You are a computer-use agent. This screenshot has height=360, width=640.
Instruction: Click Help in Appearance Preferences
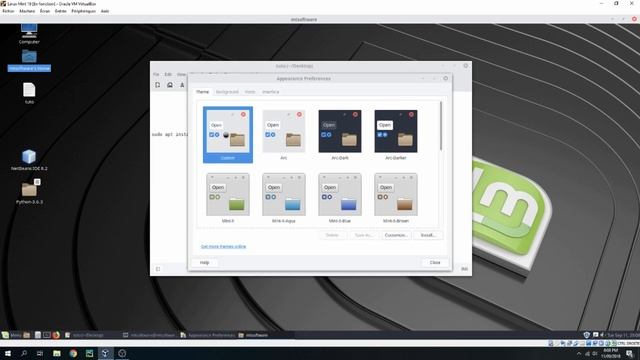point(204,262)
